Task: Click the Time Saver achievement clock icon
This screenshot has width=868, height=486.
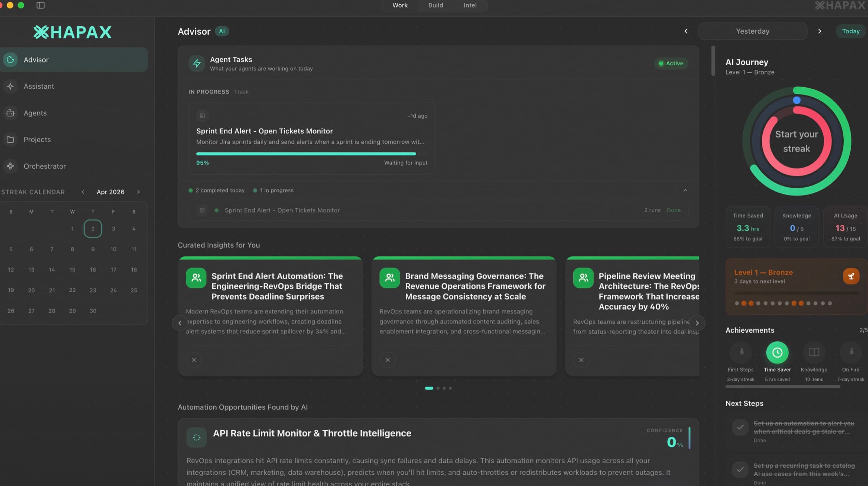Action: [777, 353]
